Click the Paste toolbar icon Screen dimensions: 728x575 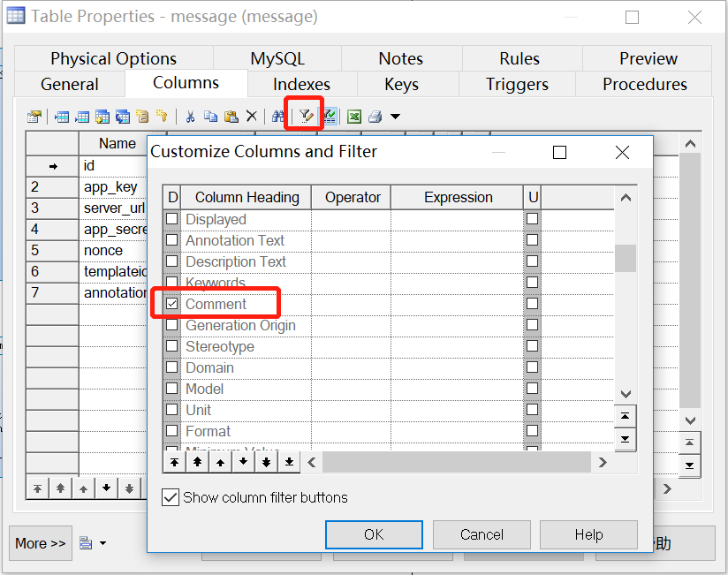(x=232, y=116)
